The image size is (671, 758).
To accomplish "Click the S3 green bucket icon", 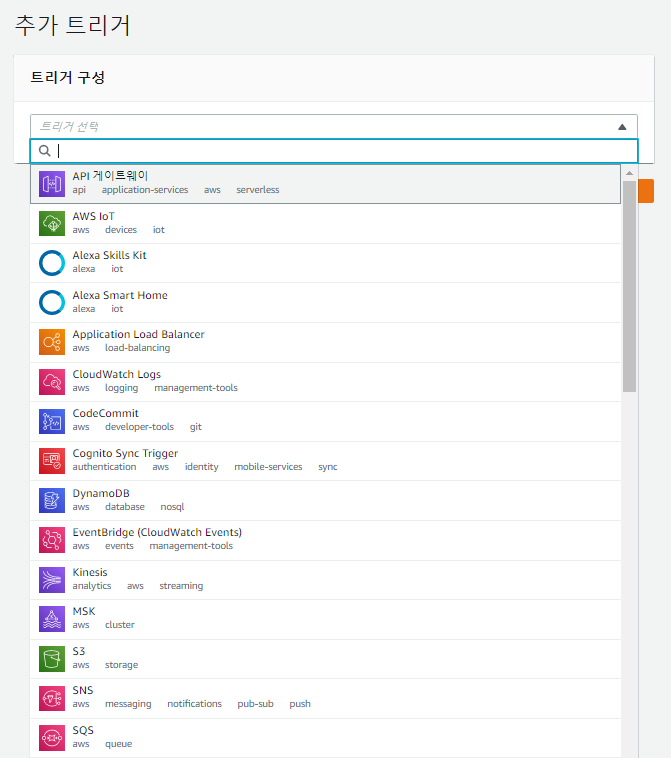I will 52,659.
